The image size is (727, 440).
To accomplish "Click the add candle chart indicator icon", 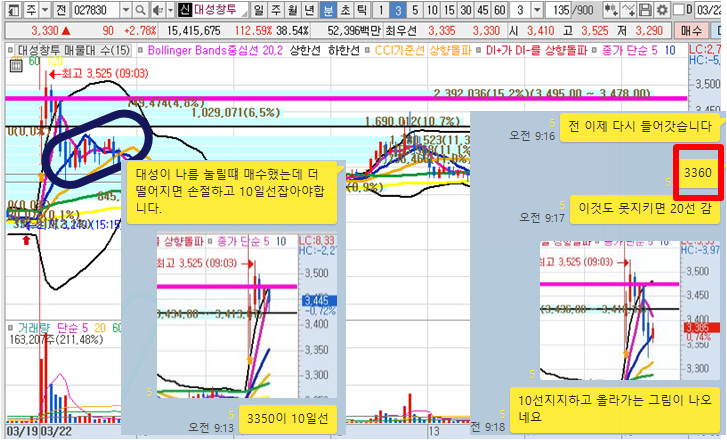I will 611,10.
